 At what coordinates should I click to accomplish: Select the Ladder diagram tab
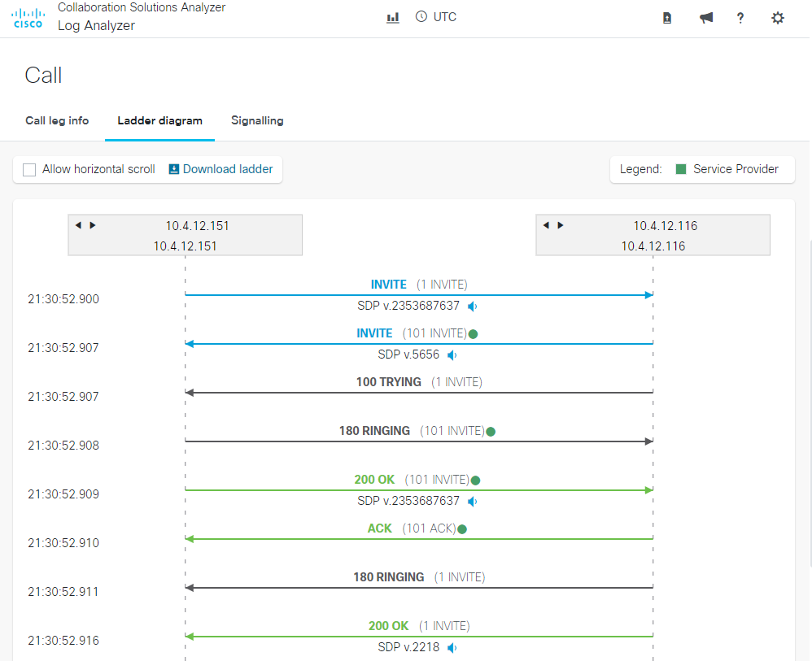pos(159,120)
